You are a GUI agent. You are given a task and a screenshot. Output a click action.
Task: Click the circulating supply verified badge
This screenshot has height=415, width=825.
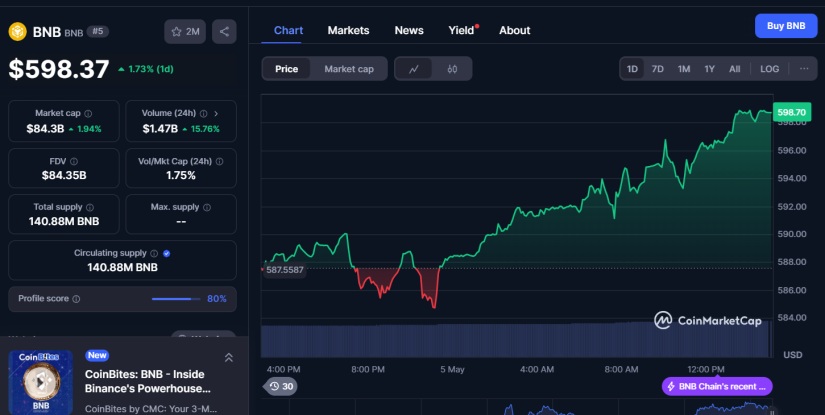167,254
